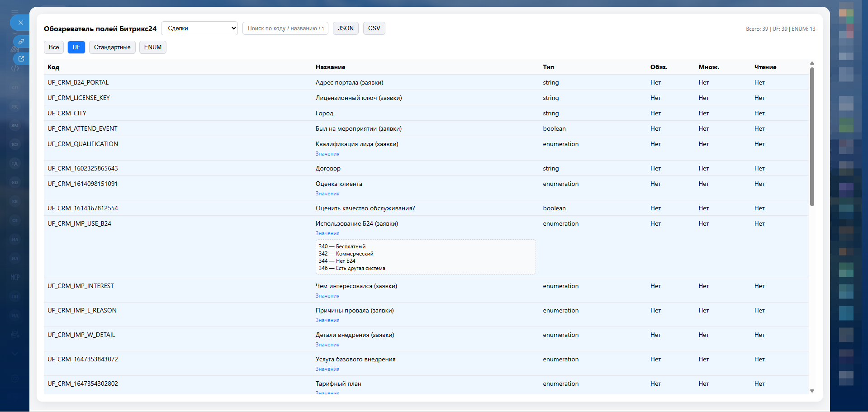
Task: Open the MCP item in left sidebar
Action: (15, 277)
